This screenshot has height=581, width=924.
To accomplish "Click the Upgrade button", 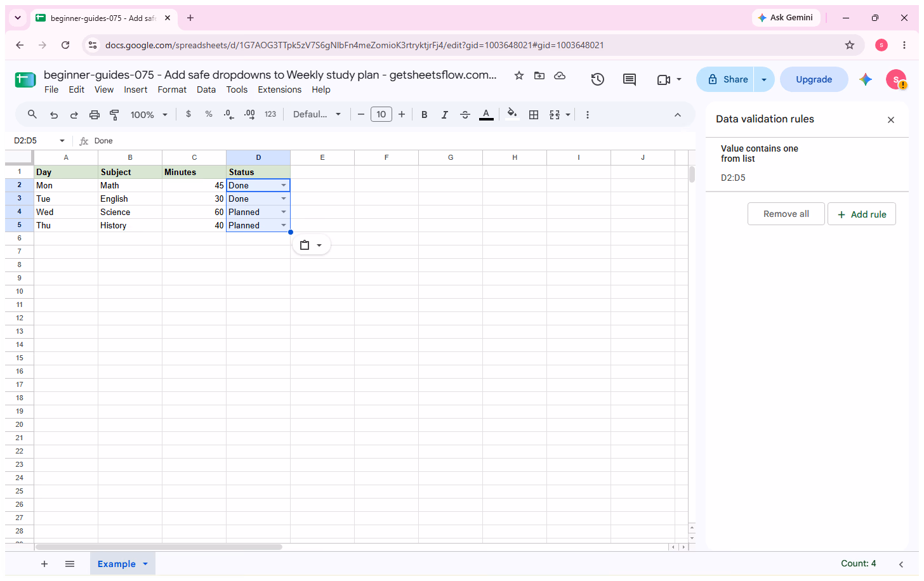I will tap(814, 79).
